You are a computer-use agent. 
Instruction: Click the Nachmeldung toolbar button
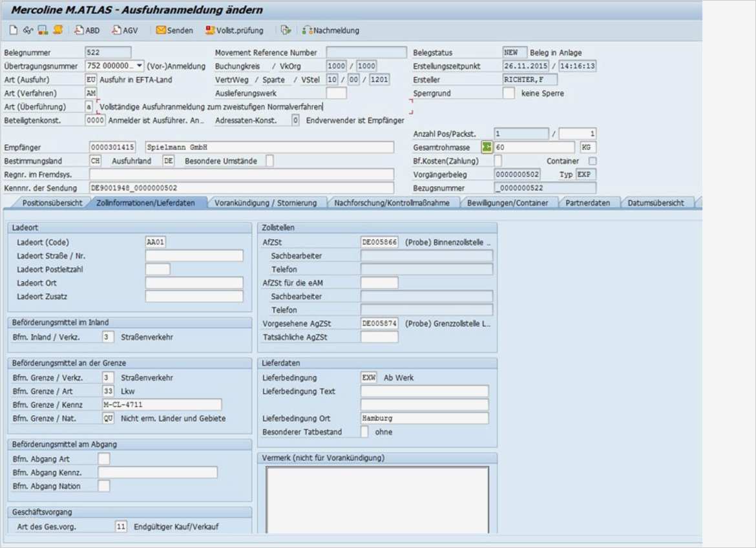[331, 30]
